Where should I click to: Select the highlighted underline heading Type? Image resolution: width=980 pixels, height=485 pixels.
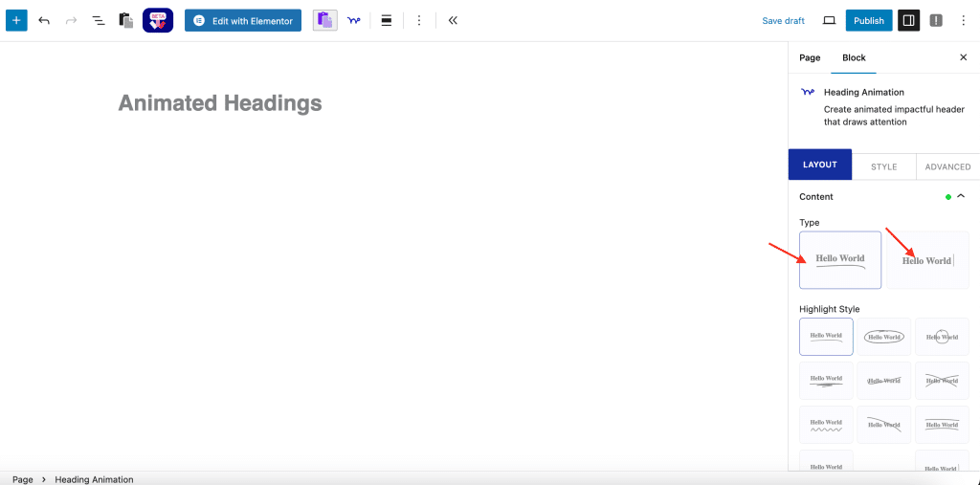click(840, 260)
